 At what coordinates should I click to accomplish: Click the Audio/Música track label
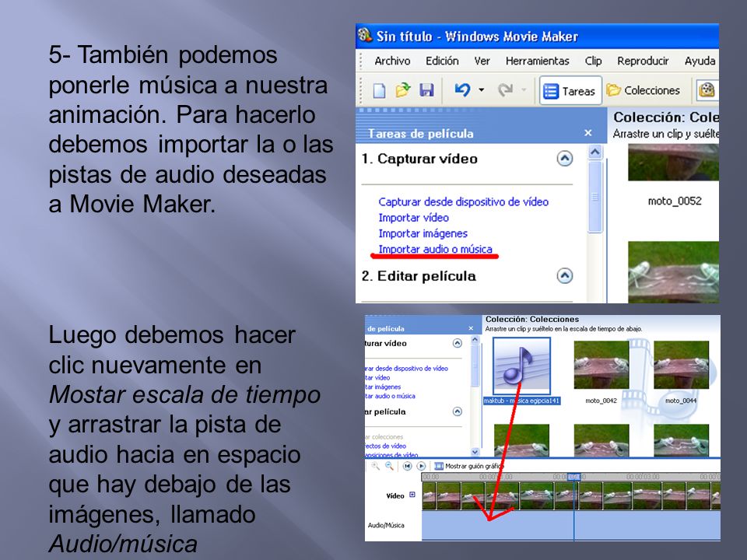click(386, 525)
